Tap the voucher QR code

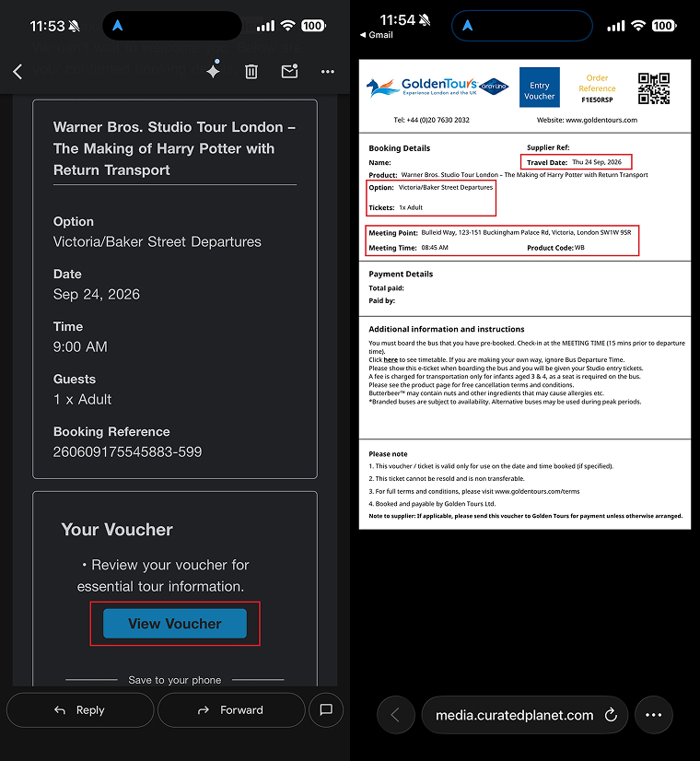point(653,88)
